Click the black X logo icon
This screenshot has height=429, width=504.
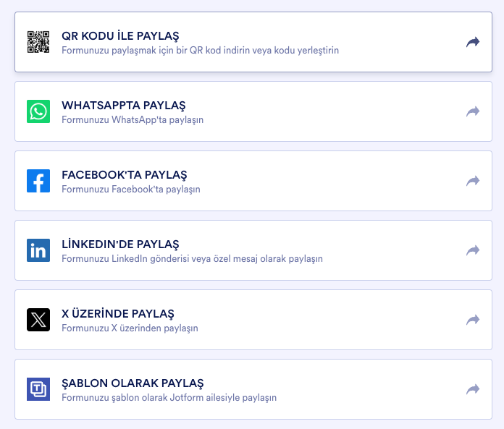[x=38, y=320]
